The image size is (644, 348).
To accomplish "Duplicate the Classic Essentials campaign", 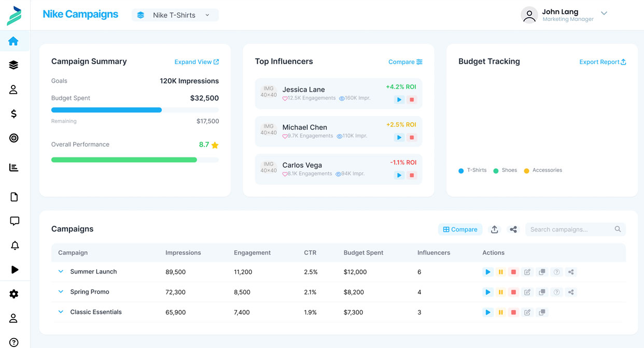I will coord(542,312).
